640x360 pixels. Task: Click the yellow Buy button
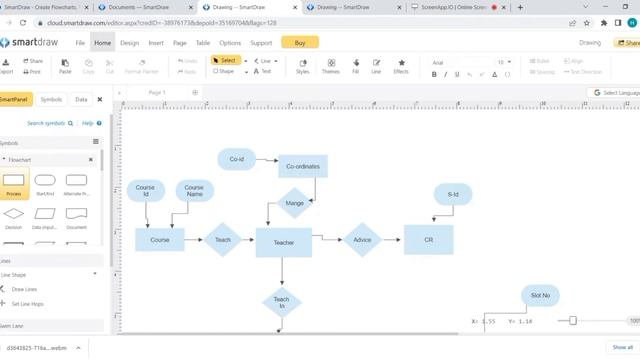point(300,42)
